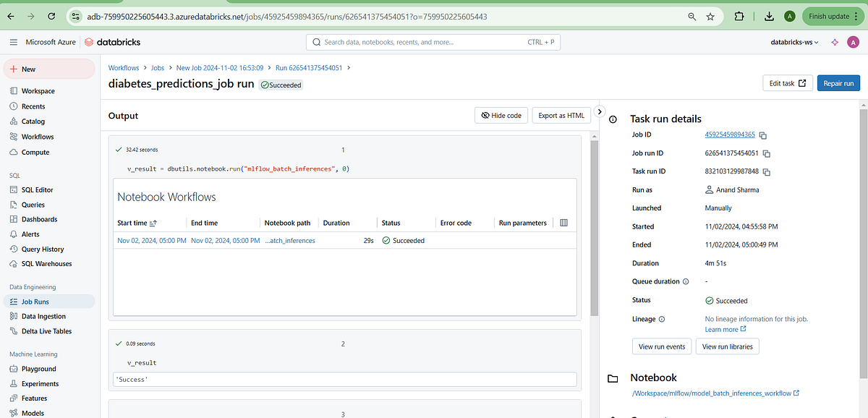
Task: Collapse the Task run details panel with the chevron
Action: [600, 112]
